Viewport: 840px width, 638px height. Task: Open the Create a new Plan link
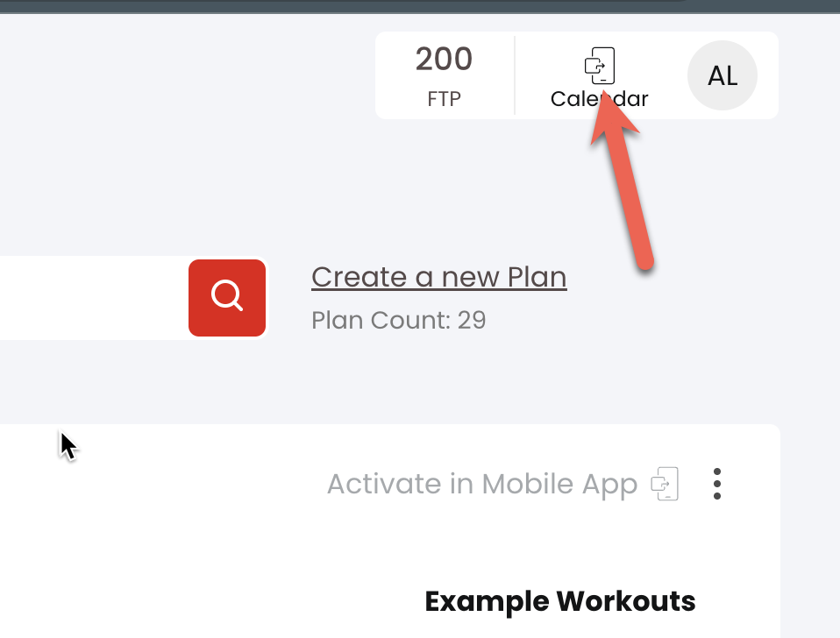(x=439, y=277)
